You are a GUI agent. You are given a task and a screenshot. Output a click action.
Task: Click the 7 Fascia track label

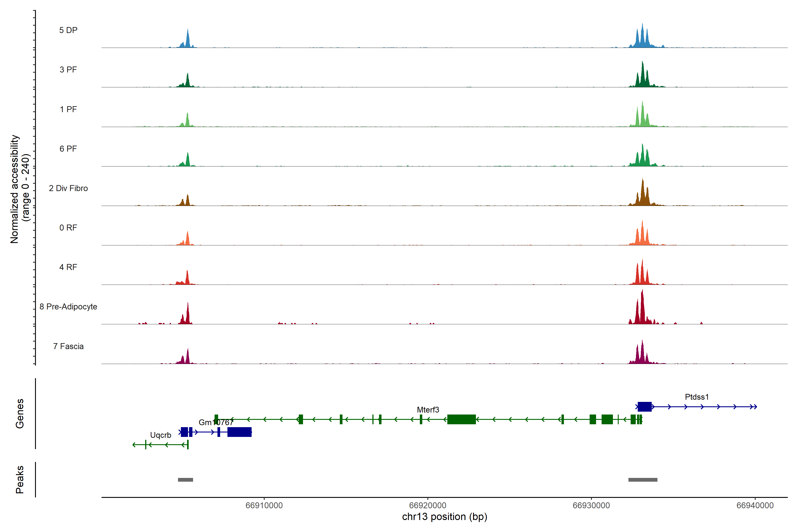pyautogui.click(x=68, y=346)
